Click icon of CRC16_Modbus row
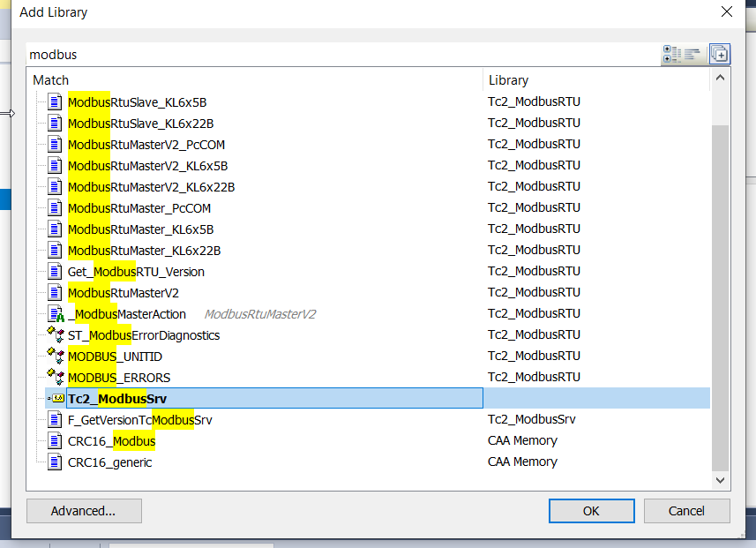The width and height of the screenshot is (756, 548). [x=55, y=441]
